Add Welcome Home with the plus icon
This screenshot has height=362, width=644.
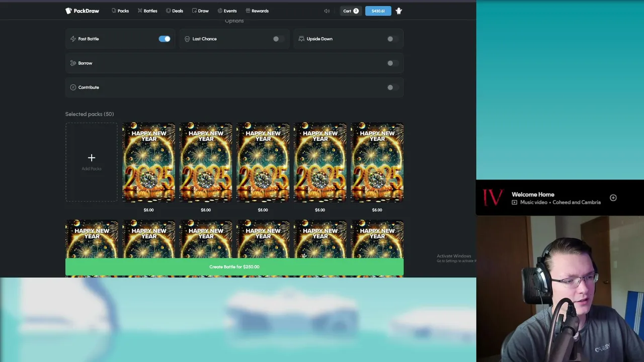[613, 198]
